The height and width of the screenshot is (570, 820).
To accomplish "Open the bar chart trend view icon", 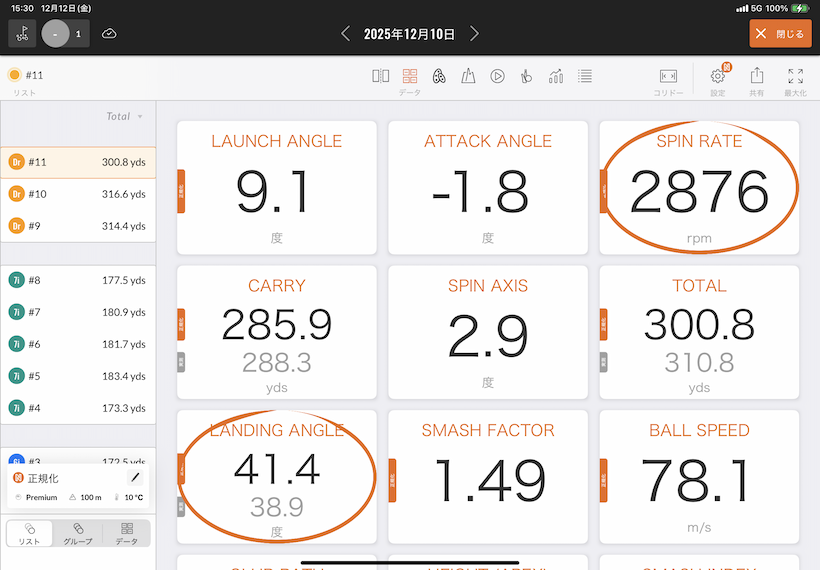I will coord(556,76).
